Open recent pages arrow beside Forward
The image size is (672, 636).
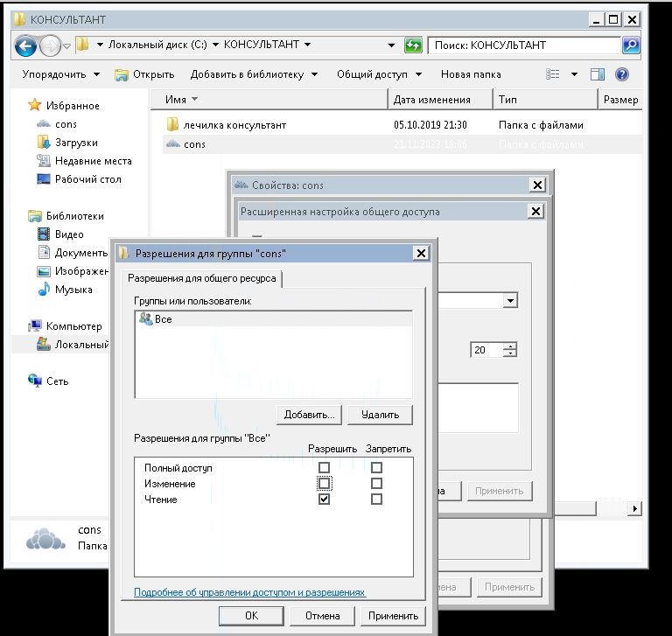tap(66, 45)
